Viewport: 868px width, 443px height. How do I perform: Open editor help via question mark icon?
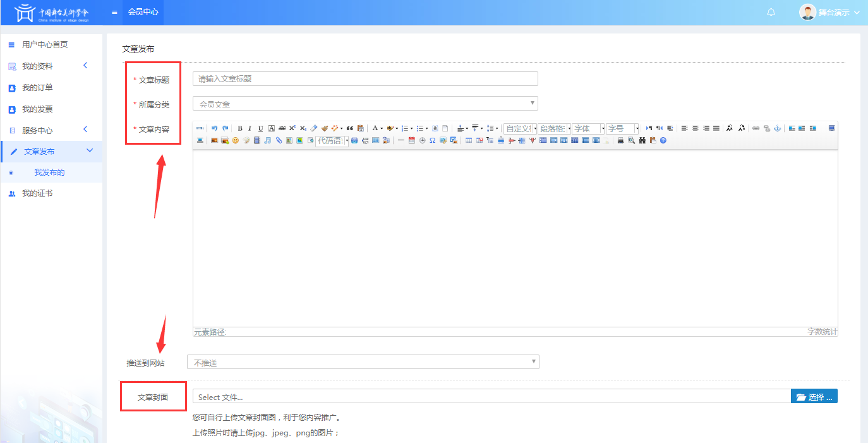[663, 140]
